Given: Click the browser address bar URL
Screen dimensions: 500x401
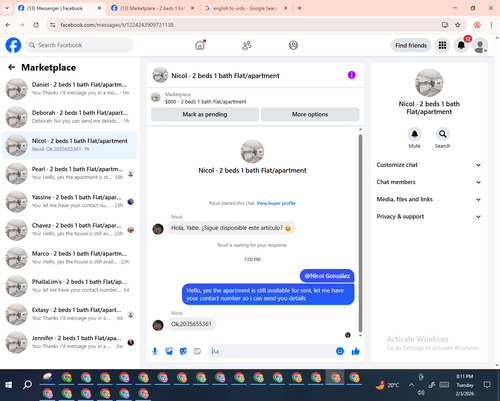Looking at the screenshot, I should (x=117, y=25).
